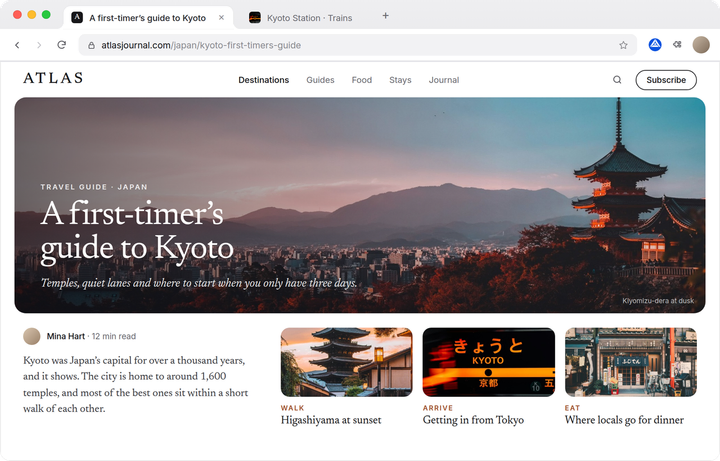Viewport: 720px width, 461px height.
Task: Click the author name Mina Hart
Action: coord(66,336)
